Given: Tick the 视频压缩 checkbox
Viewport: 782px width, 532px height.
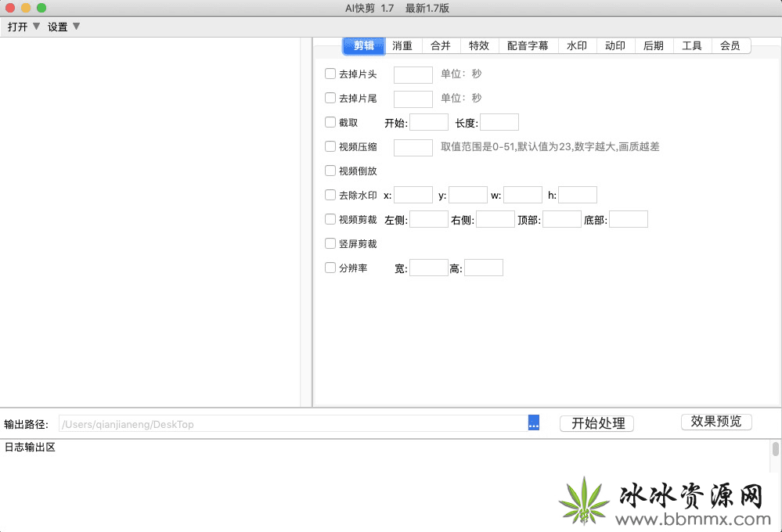Looking at the screenshot, I should pos(330,146).
